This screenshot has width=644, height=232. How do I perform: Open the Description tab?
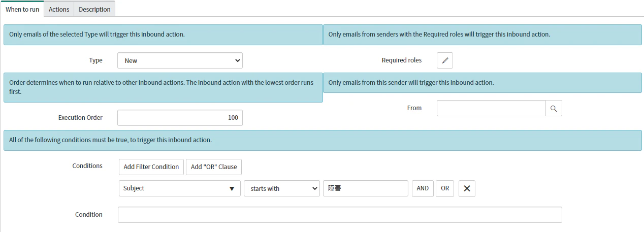[94, 9]
